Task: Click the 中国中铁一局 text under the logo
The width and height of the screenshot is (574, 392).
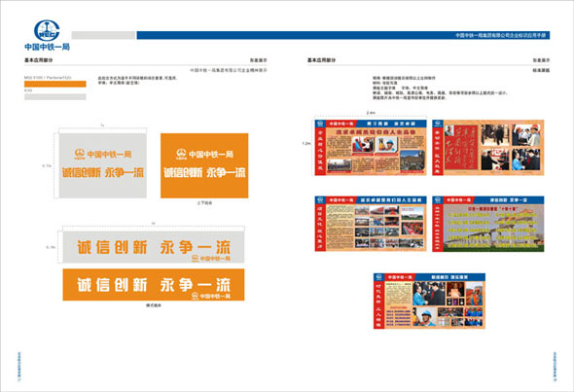Action: pos(48,47)
